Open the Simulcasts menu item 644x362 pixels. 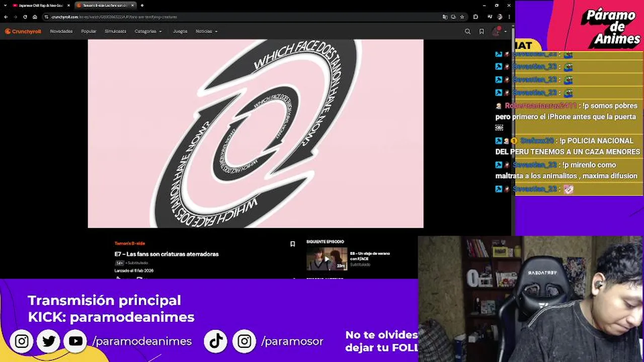(115, 31)
